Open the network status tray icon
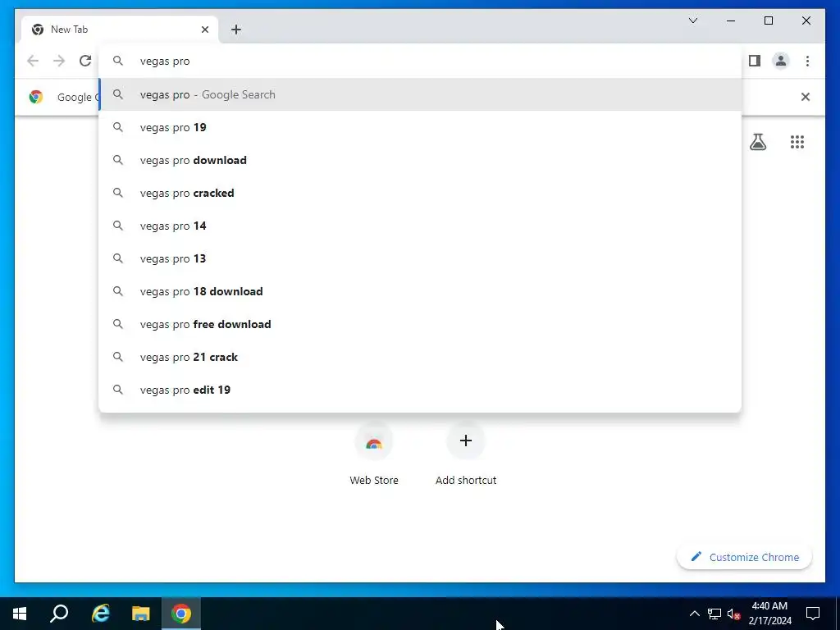This screenshot has width=840, height=630. [x=714, y=614]
